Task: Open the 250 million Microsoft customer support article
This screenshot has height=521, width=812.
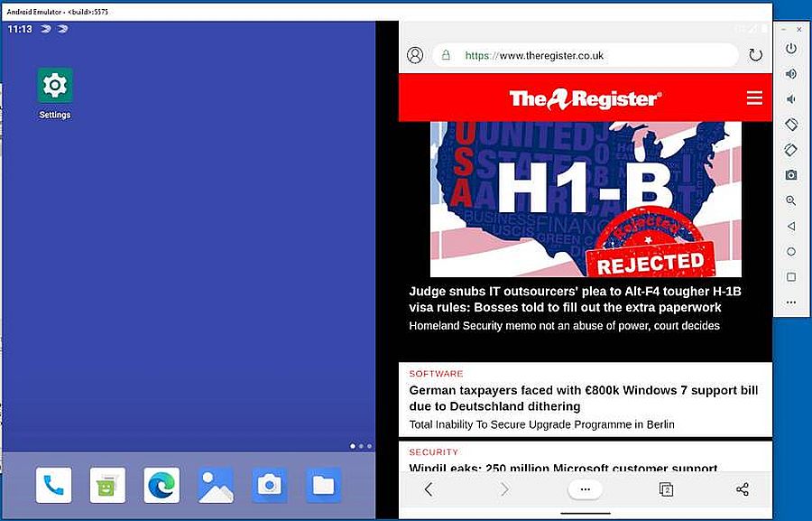Action: [563, 467]
